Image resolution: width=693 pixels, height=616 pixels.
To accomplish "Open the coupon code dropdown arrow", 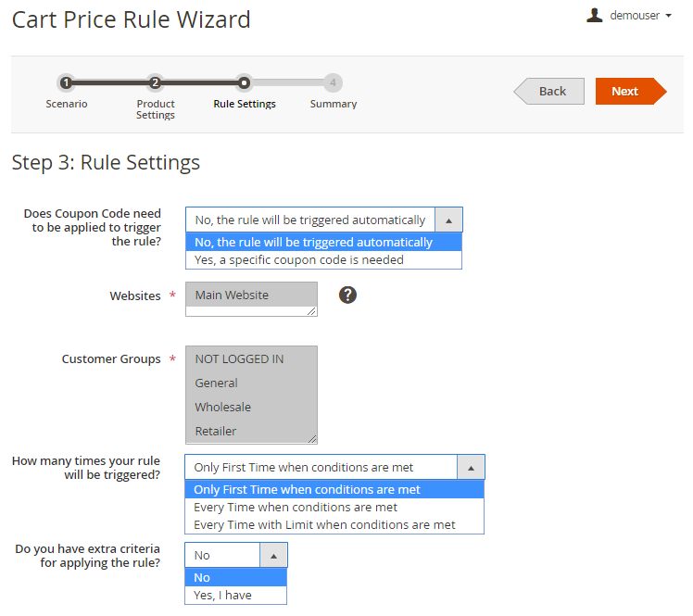I will point(448,220).
